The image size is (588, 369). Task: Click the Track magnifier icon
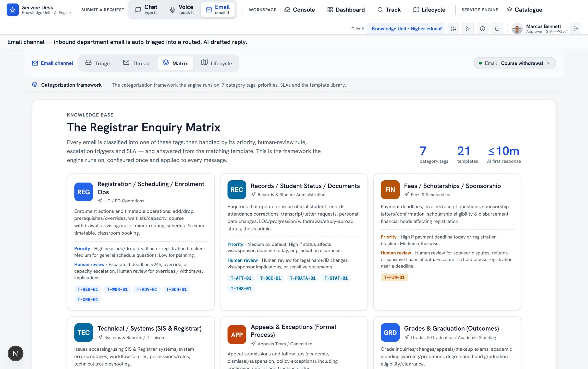pos(380,10)
